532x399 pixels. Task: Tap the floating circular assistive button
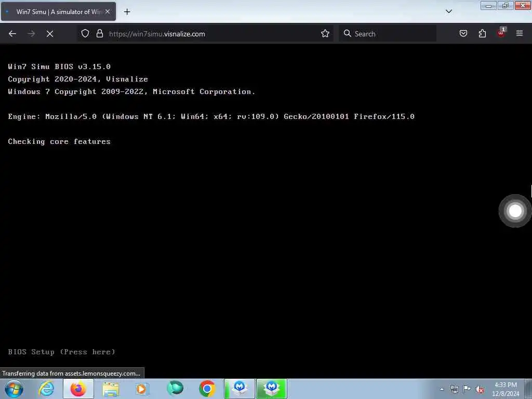click(x=515, y=211)
